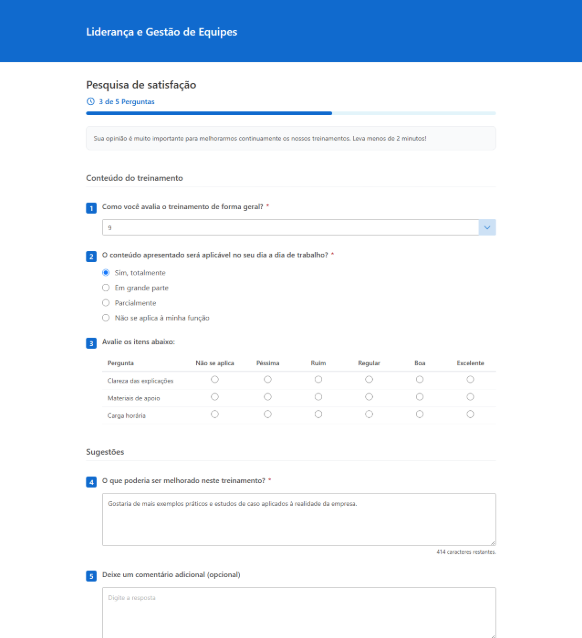Click the question number 1 badge
Viewport: 582px width, 638px height.
click(91, 208)
